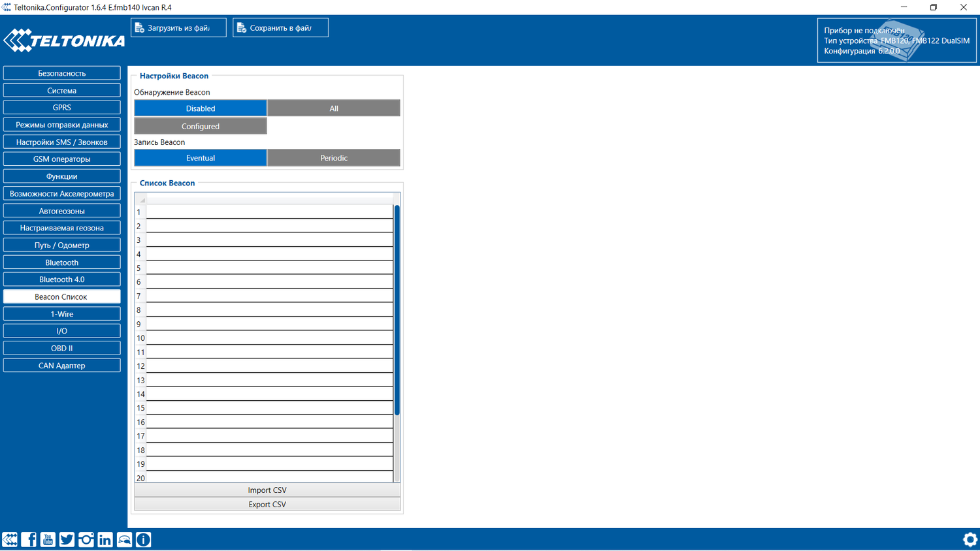Click the Teltonika logo in header
Viewport: 980px width, 551px height.
64,40
